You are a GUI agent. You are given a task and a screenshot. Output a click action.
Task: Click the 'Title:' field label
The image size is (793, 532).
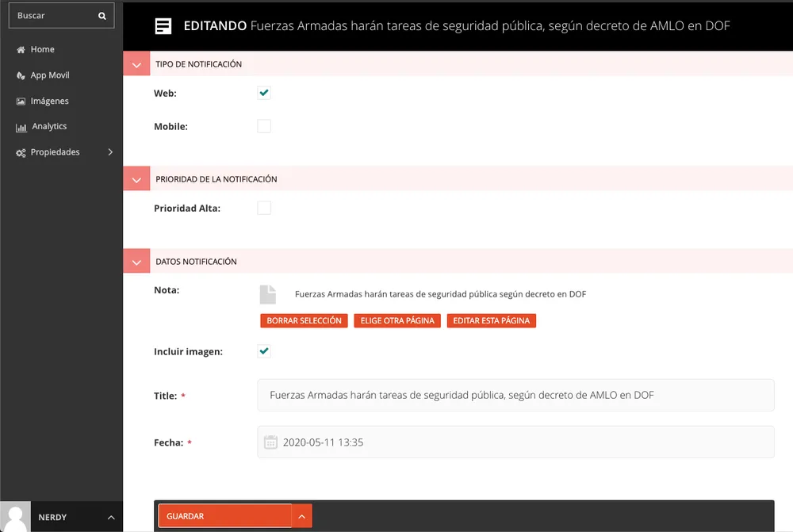tap(166, 396)
